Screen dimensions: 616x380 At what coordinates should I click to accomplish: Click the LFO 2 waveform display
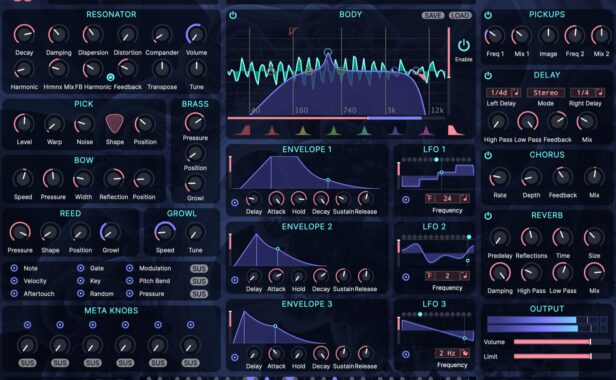(438, 253)
